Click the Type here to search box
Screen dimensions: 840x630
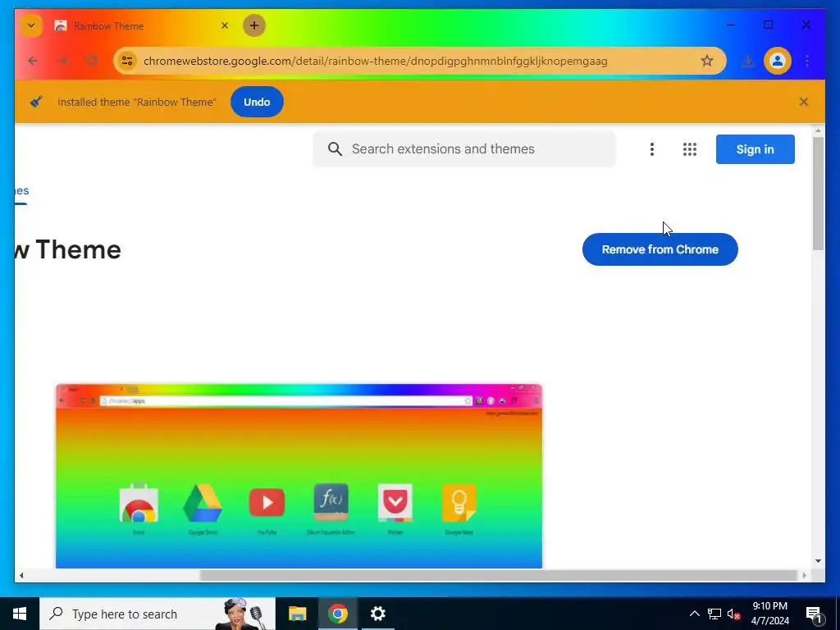click(x=157, y=614)
